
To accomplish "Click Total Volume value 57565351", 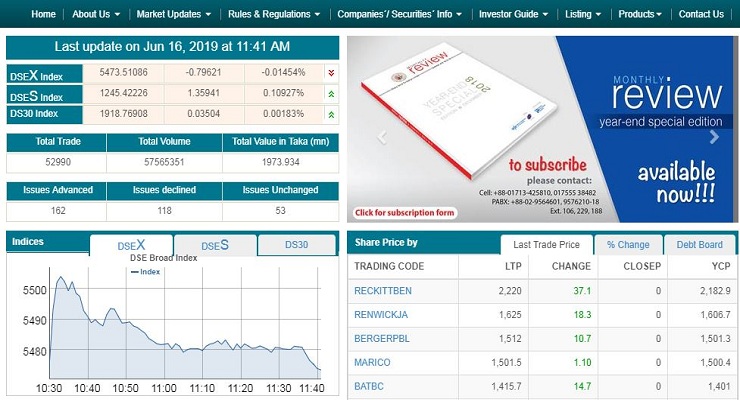I will click(x=164, y=162).
